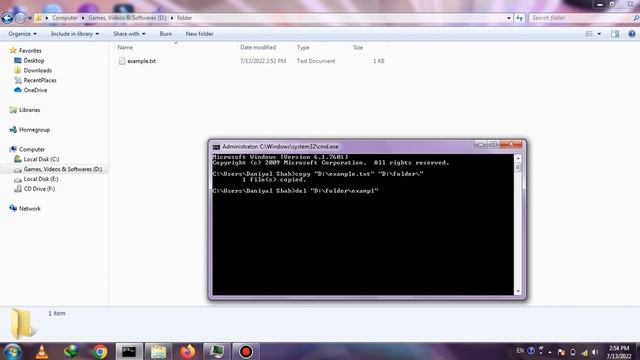This screenshot has width=640, height=360.
Task: Open the Organize menu
Action: click(x=22, y=34)
